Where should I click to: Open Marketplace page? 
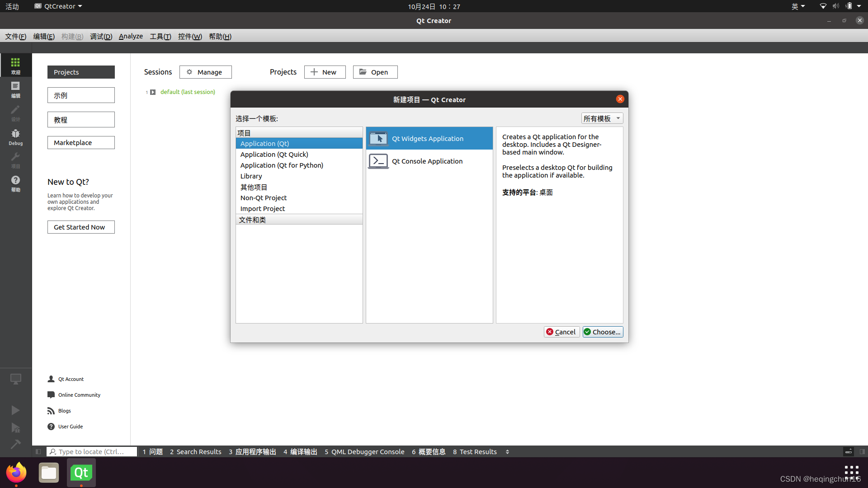tap(81, 142)
